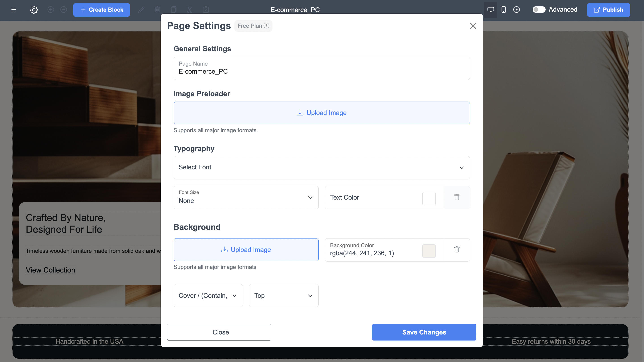Close the Page Settings dialog with X
644x362 pixels.
point(473,26)
